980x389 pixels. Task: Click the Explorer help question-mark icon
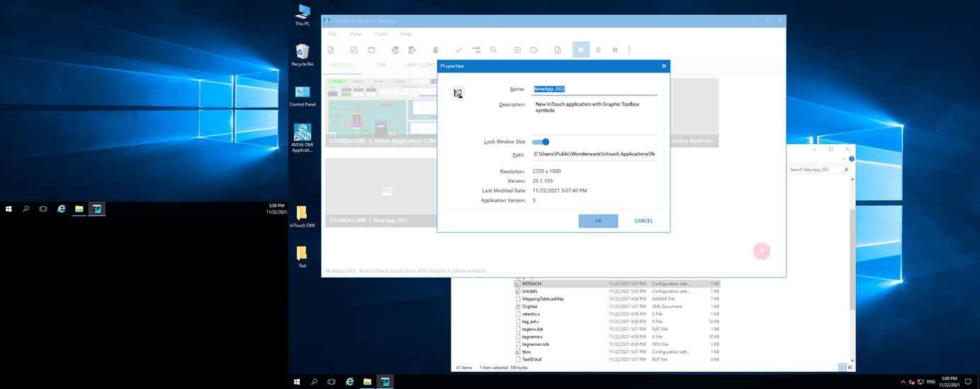852,159
